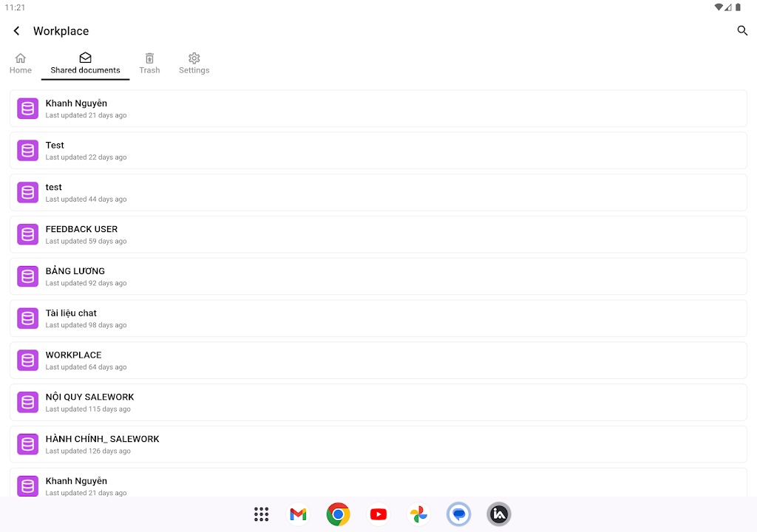
Task: Open NỘI QUY SALEWORK document
Action: 378,402
